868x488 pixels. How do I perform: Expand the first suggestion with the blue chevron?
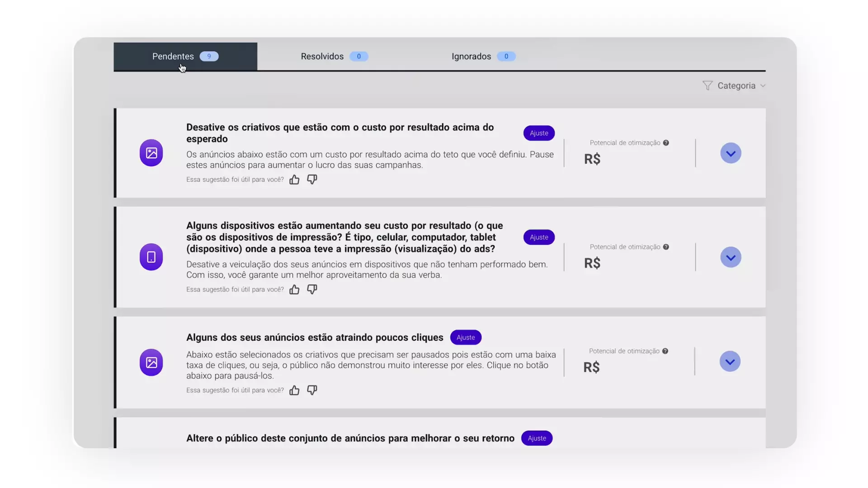click(731, 153)
